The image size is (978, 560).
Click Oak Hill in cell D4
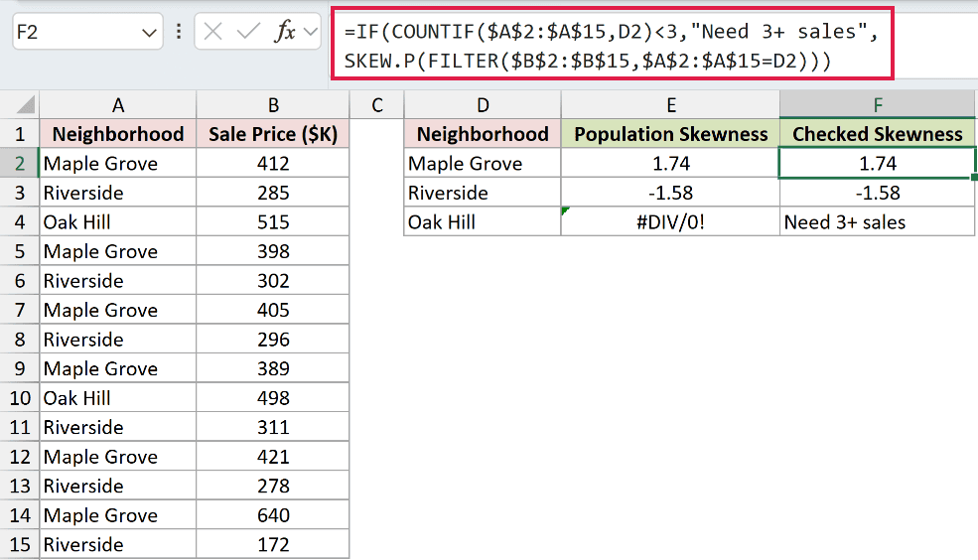click(483, 222)
